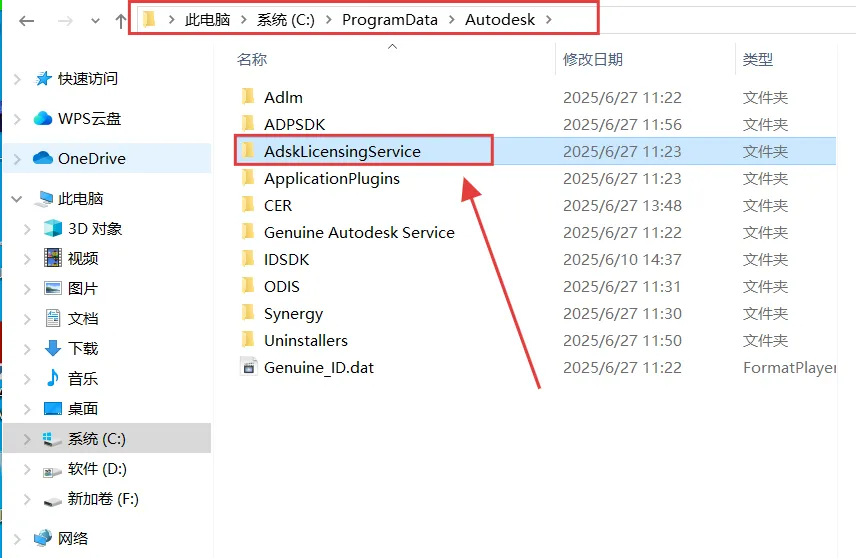Expand the 快速访问 tree node
The image size is (856, 558).
[x=17, y=79]
